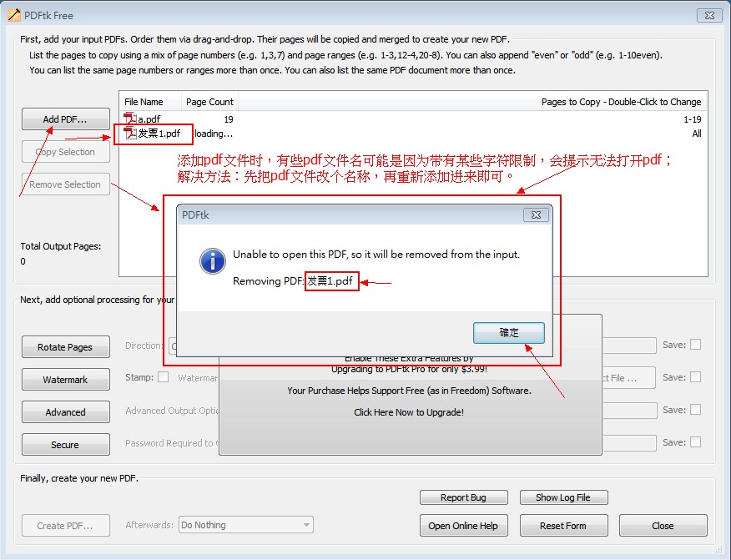
Task: Toggle the Save checkbox for Rotate Pages
Action: coord(695,345)
